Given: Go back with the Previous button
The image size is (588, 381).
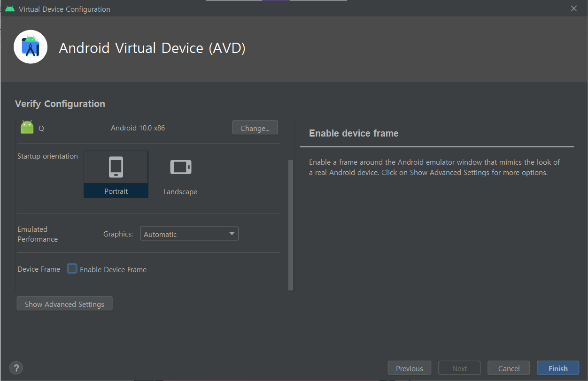Looking at the screenshot, I should (409, 368).
